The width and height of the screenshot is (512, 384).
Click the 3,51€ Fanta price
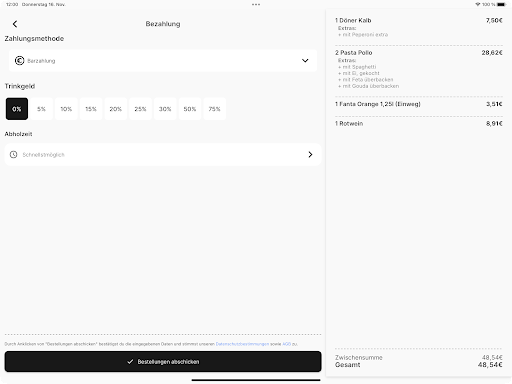494,104
